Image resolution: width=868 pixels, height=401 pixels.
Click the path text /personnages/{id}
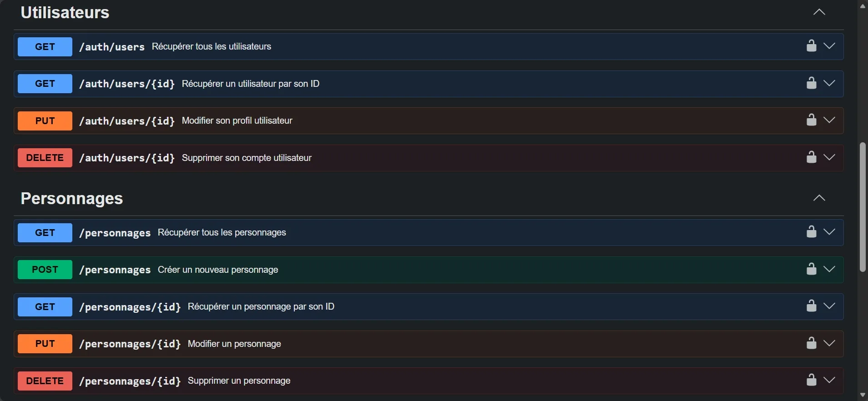point(129,307)
